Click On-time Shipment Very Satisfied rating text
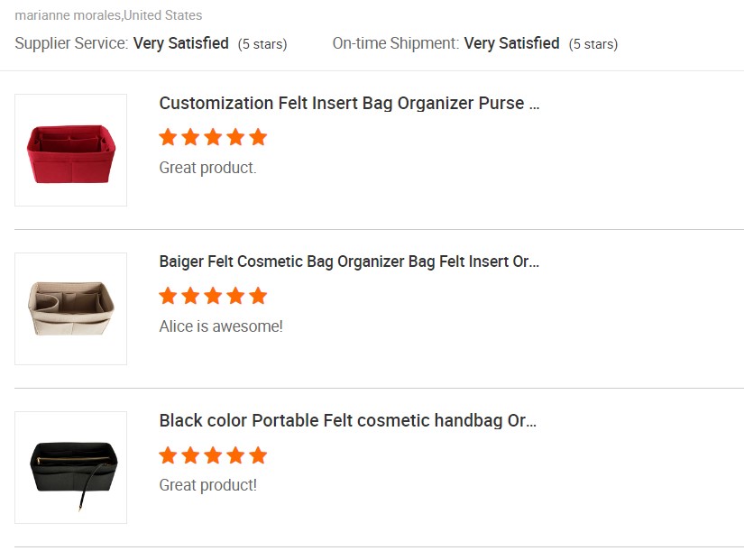This screenshot has height=560, width=744. pyautogui.click(x=511, y=43)
